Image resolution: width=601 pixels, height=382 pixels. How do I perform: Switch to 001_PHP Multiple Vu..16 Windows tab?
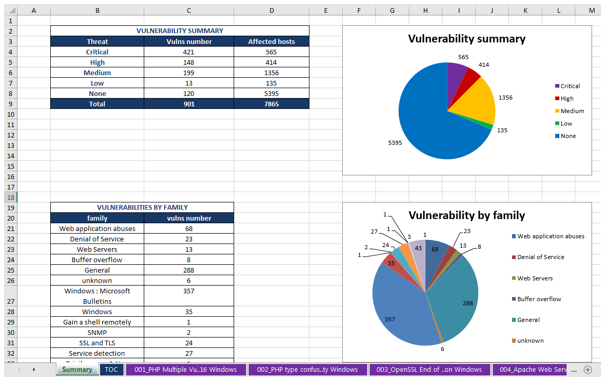[186, 369]
